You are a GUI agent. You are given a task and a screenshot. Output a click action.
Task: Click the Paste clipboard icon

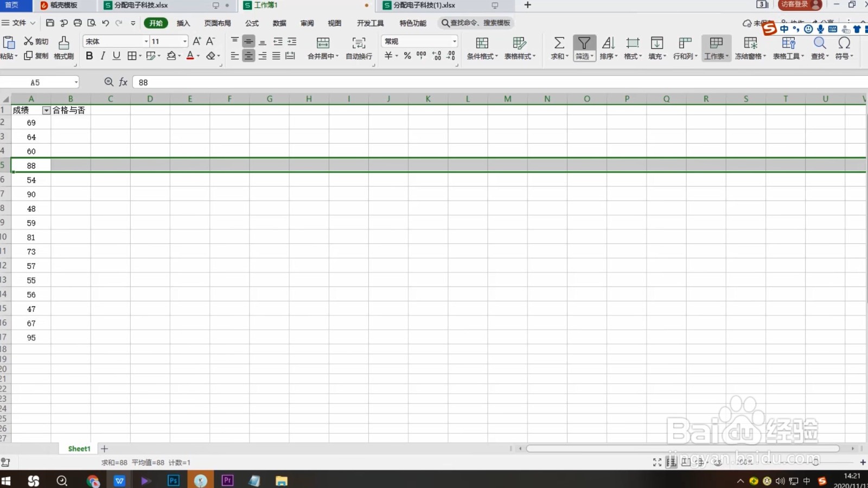[9, 42]
